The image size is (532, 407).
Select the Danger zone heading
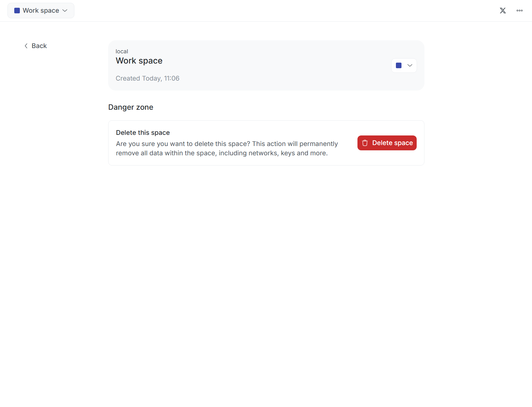131,107
